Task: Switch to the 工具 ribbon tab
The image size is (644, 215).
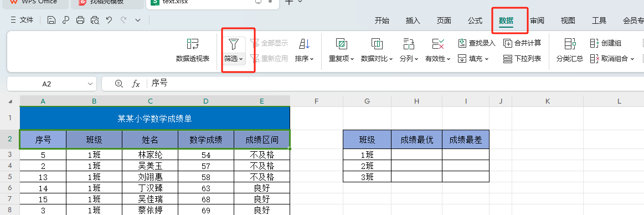Action: (599, 21)
